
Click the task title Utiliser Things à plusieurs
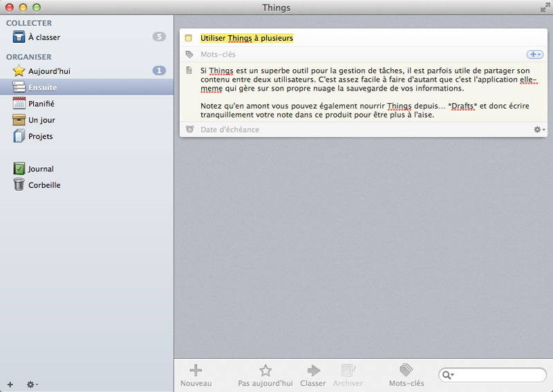coord(247,38)
